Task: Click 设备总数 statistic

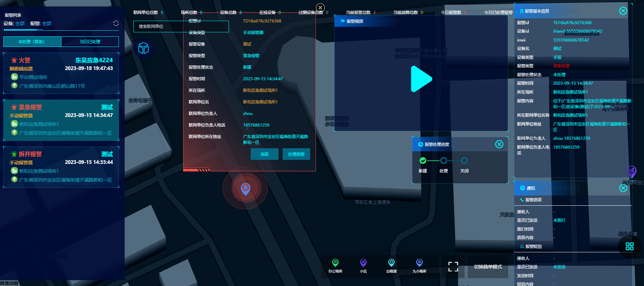Action: pos(231,13)
